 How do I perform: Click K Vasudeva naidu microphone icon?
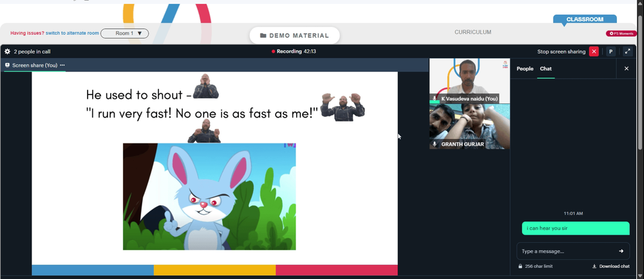(x=435, y=99)
